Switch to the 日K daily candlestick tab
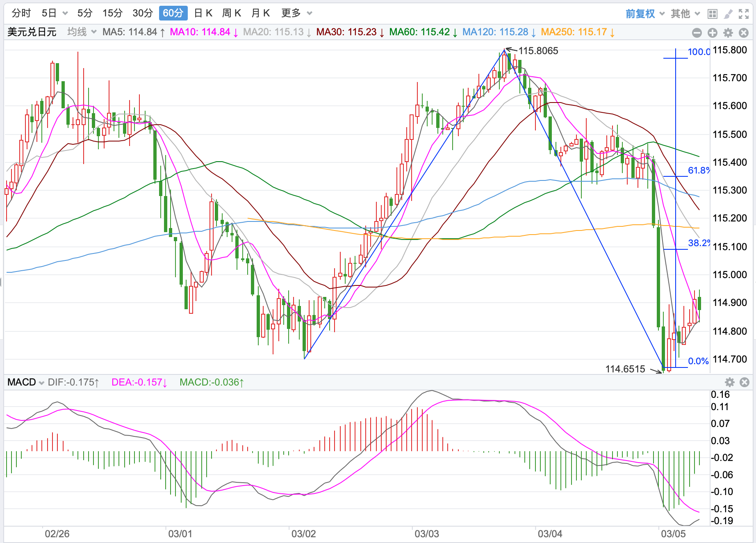This screenshot has height=543, width=756. [x=203, y=13]
